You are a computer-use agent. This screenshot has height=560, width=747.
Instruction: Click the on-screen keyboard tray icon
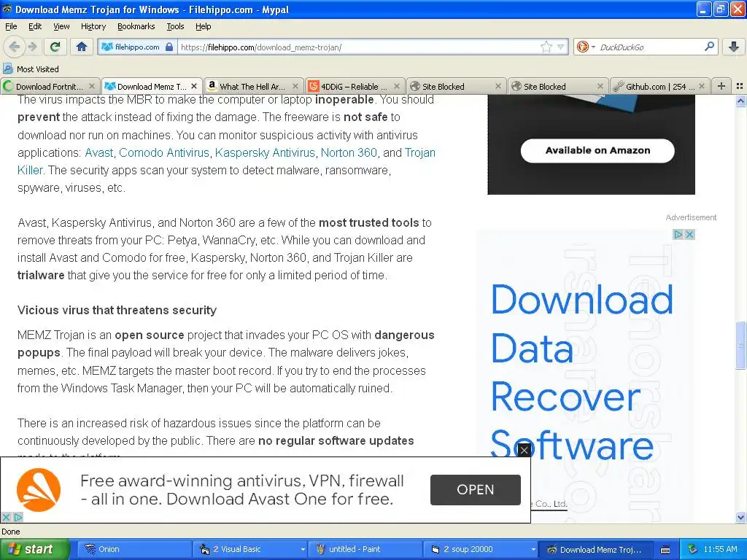coord(665,550)
